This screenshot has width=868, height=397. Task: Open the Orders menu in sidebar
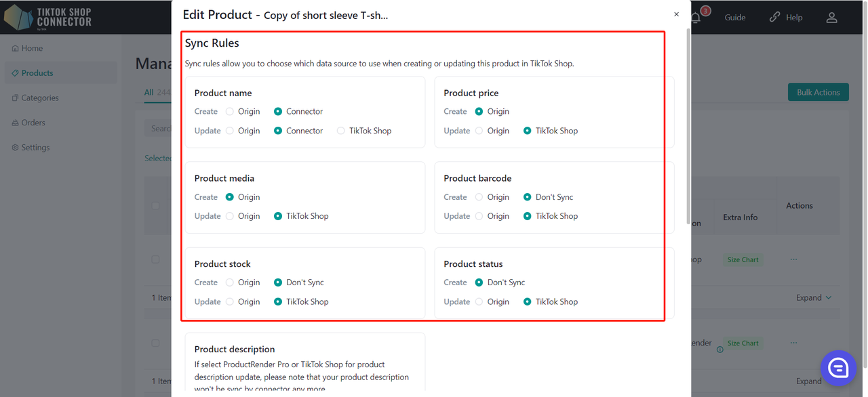pos(33,123)
